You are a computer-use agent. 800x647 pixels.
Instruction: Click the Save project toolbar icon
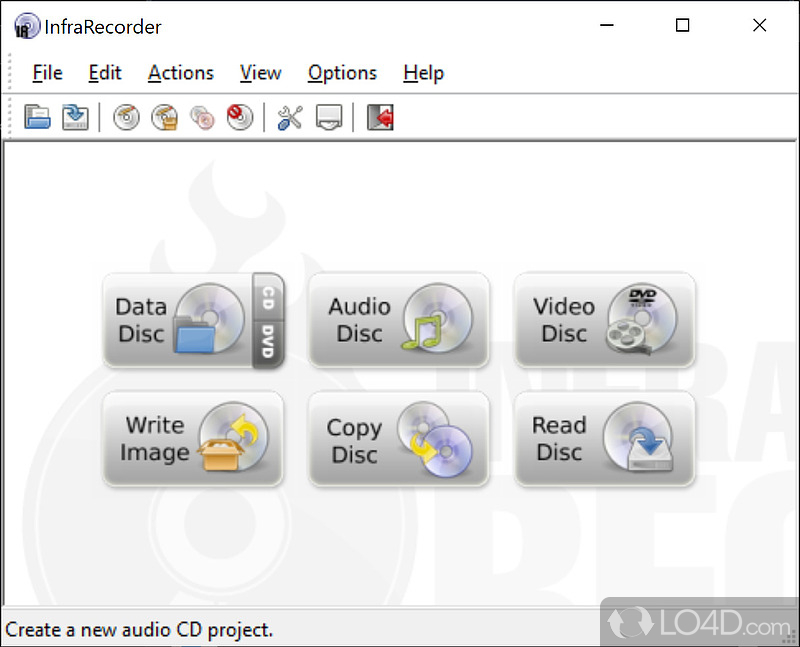coord(75,117)
